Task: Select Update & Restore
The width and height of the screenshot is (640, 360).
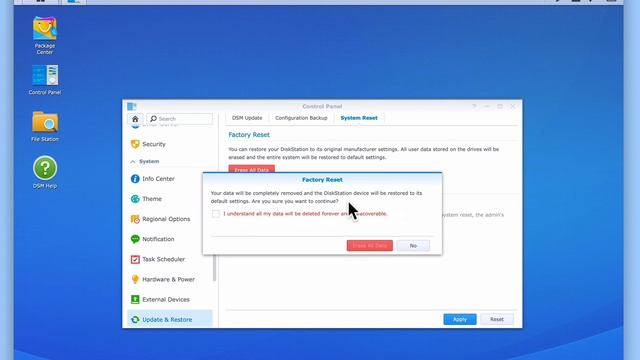Action: [x=170, y=320]
